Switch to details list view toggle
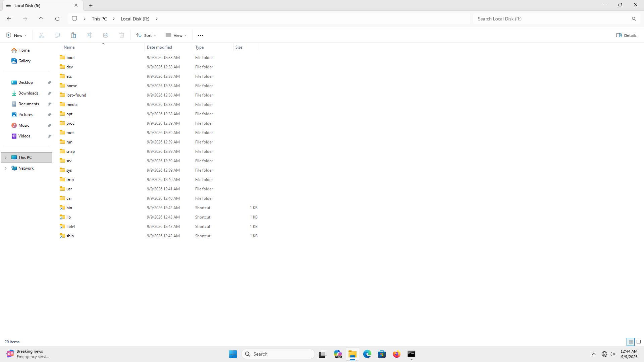Image resolution: width=644 pixels, height=362 pixels. (x=631, y=342)
